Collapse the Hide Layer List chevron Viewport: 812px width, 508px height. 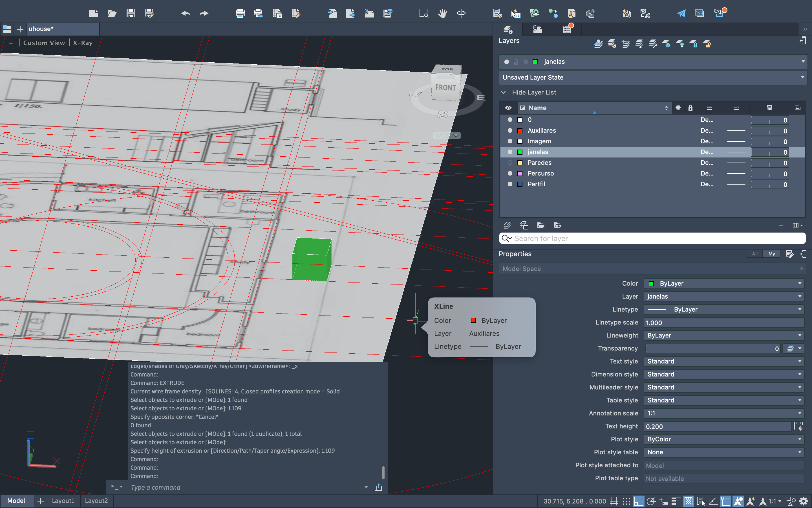[x=503, y=92]
